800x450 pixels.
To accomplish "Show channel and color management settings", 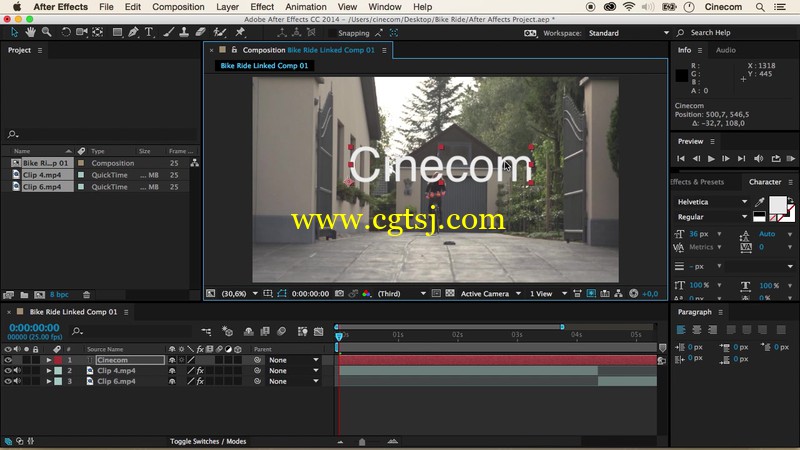I will pyautogui.click(x=366, y=294).
